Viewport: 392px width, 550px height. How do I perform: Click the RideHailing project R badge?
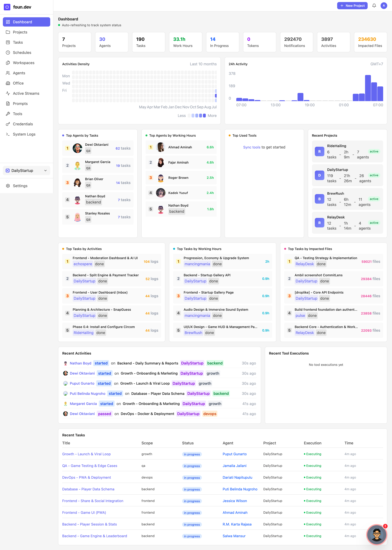point(319,152)
